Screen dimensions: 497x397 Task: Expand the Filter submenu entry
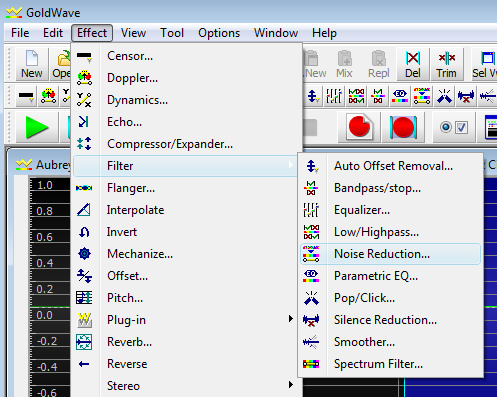coord(185,166)
